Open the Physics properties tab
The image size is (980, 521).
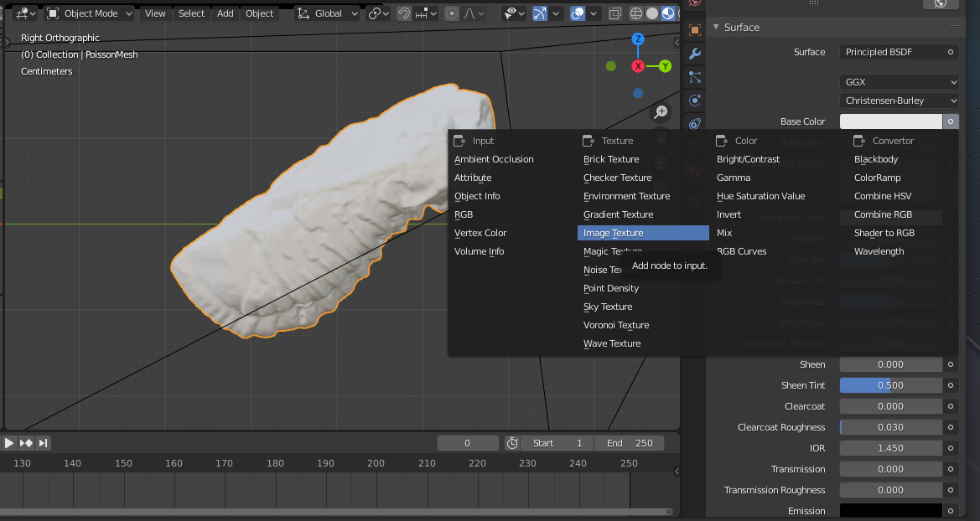694,101
